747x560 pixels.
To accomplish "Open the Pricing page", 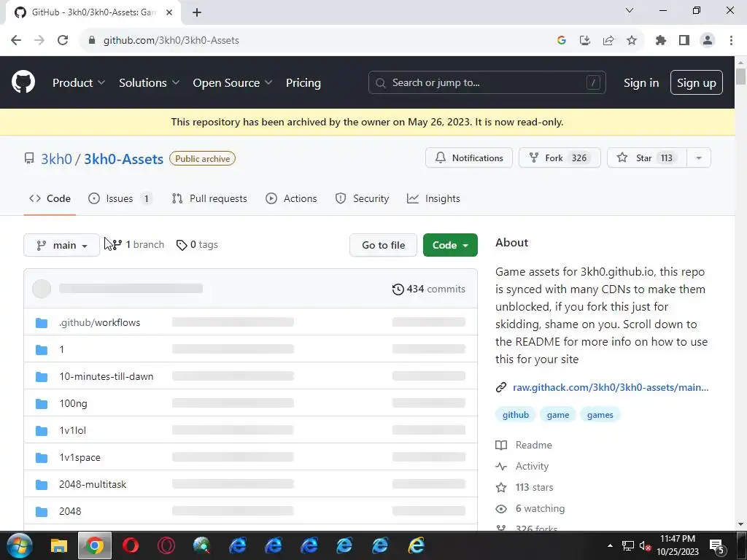I will (x=303, y=83).
